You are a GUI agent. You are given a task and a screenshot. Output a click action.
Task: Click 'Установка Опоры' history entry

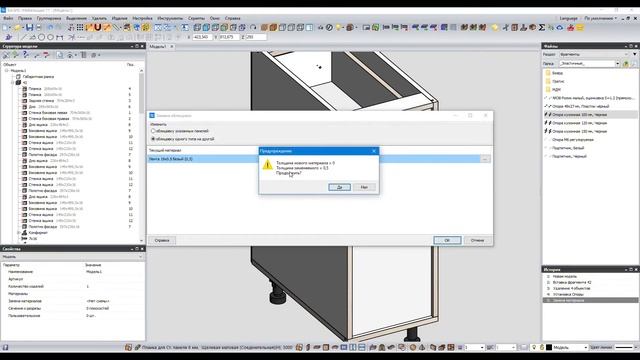(x=568, y=294)
